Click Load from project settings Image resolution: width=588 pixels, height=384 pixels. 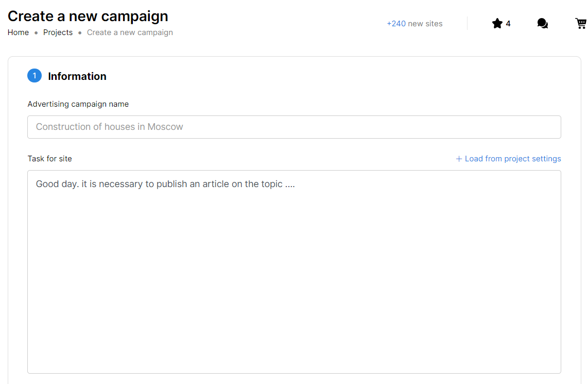512,158
